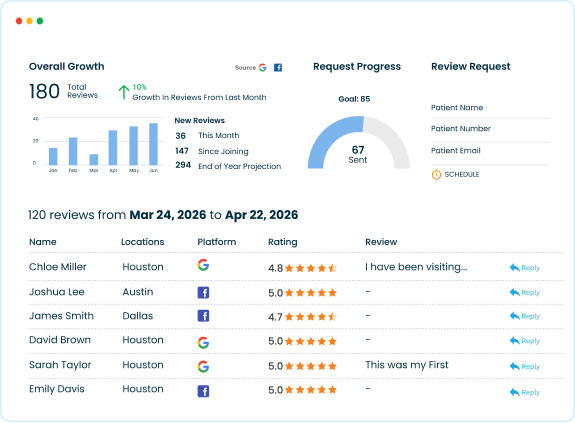This screenshot has width=575, height=423.
Task: Click the 4.7 star rating for James Smith
Action: tap(303, 317)
